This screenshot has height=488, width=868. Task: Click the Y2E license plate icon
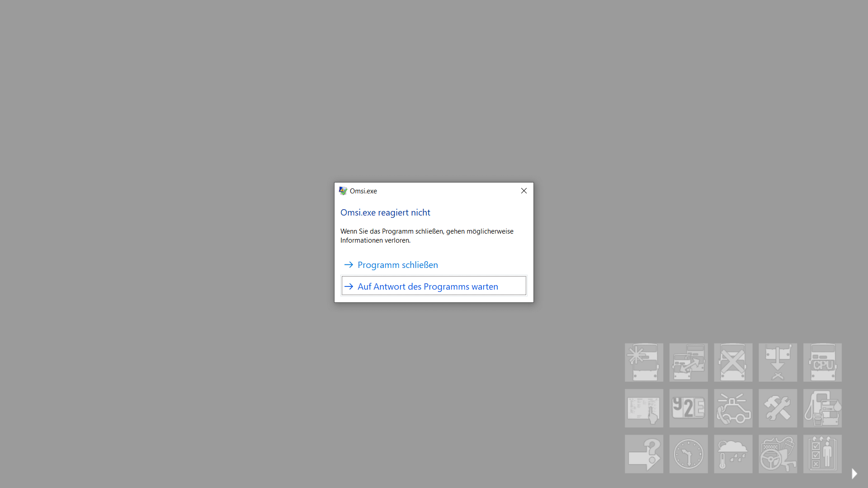click(689, 408)
